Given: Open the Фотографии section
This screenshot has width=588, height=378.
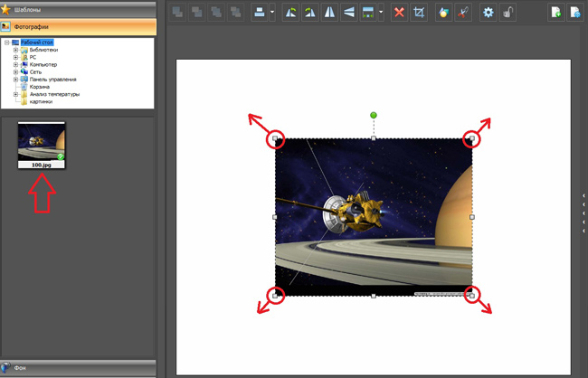Looking at the screenshot, I should (x=78, y=27).
